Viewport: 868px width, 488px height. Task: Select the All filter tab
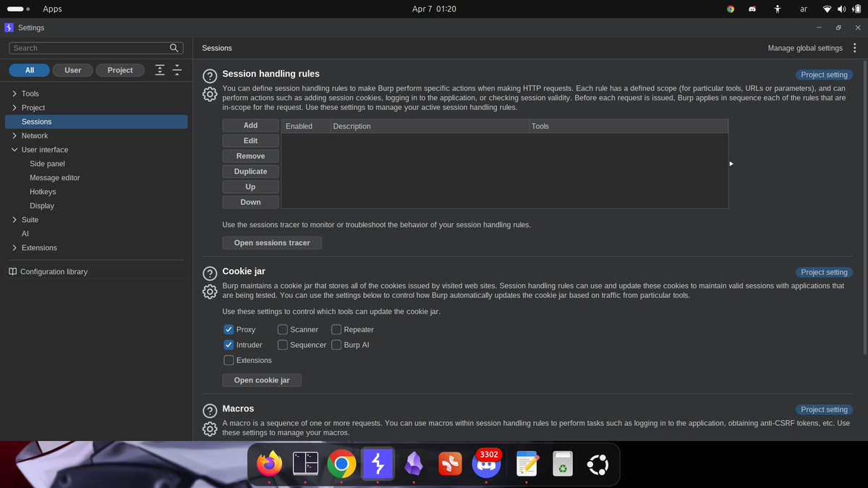coord(30,70)
